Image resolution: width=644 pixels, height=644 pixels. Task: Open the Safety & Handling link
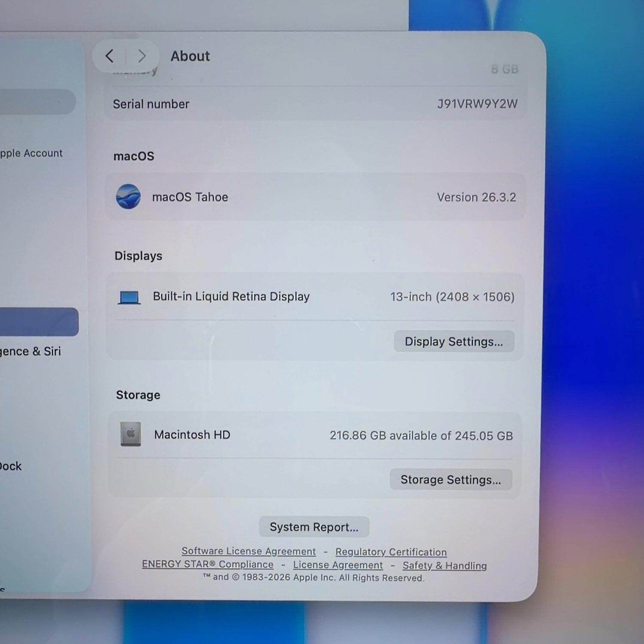coord(444,565)
